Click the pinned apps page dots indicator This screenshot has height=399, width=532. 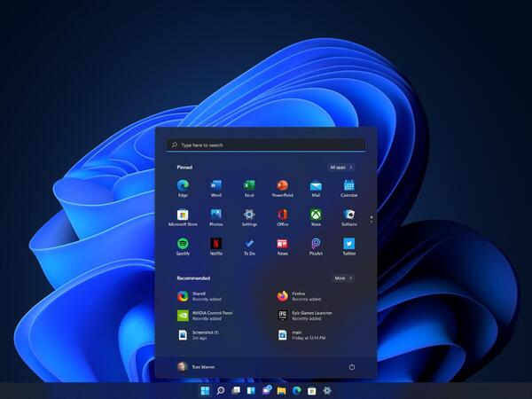pyautogui.click(x=372, y=219)
